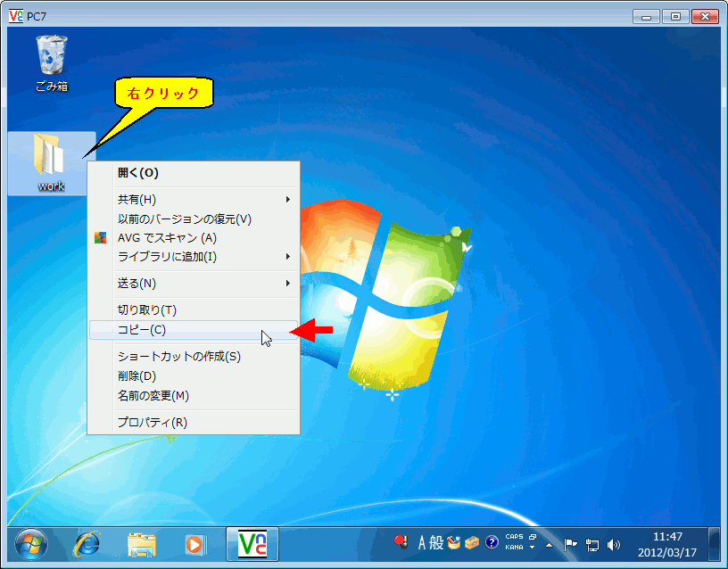The height and width of the screenshot is (569, 728).
Task: Open the Windows Start menu
Action: tap(32, 543)
